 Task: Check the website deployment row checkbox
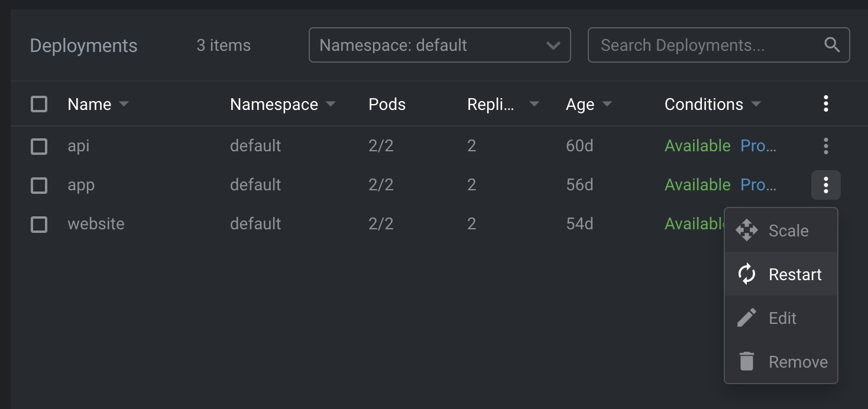[x=38, y=224]
